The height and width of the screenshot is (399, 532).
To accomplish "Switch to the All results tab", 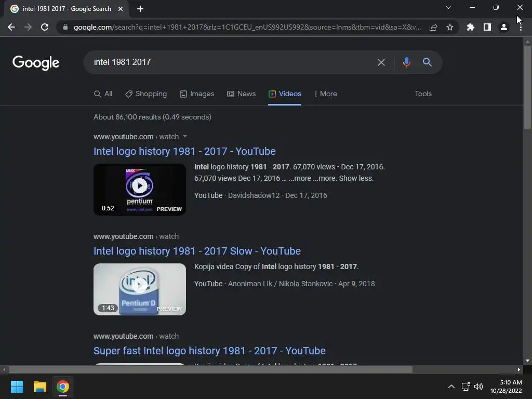I will (x=103, y=94).
